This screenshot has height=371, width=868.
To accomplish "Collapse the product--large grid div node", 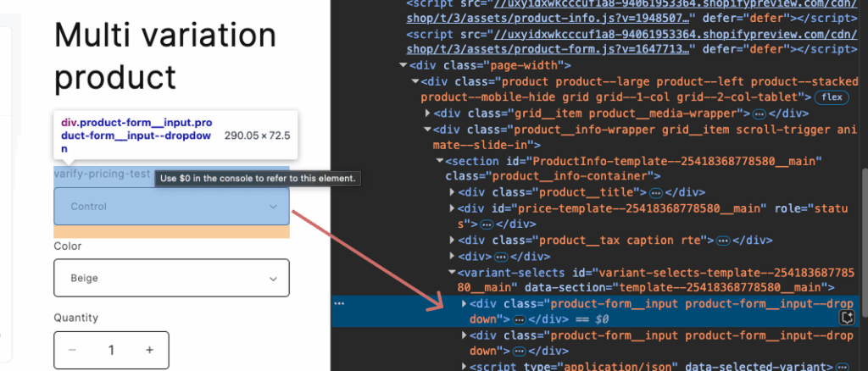I will 415,82.
